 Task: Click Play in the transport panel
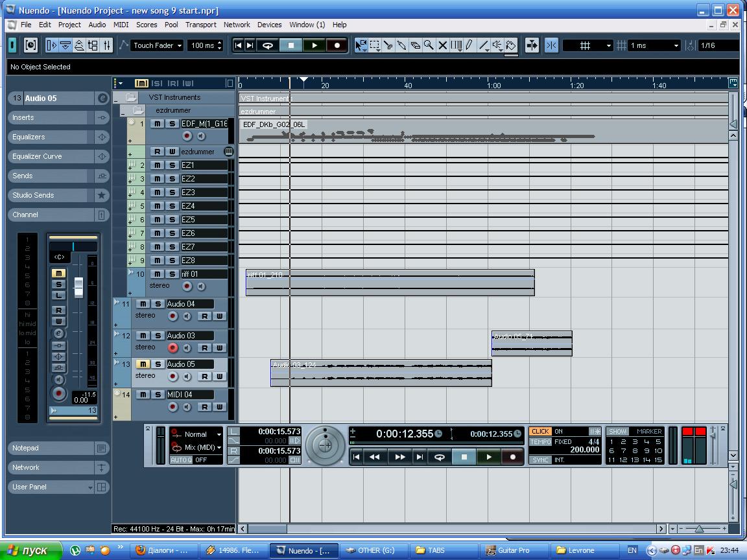pos(488,457)
